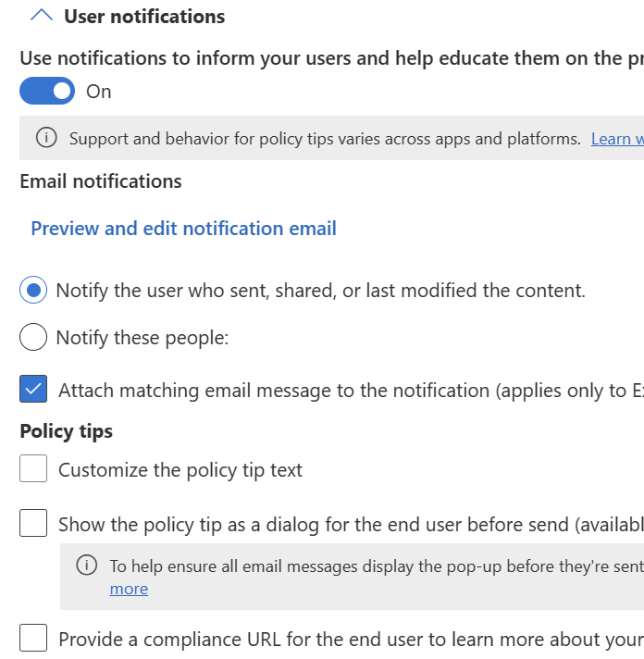Click the 'Support and behavior for policy tips' text
The height and width of the screenshot is (659, 644).
tap(324, 139)
